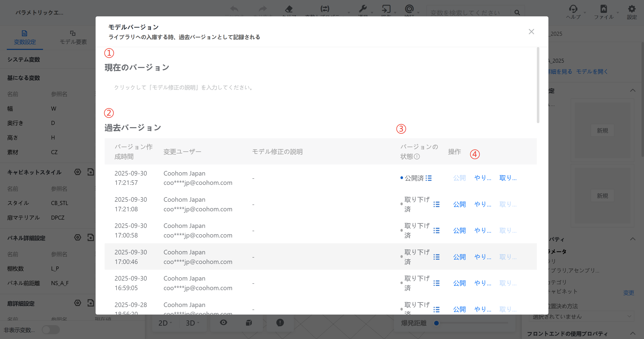Open the 選択されていません dropdown
This screenshot has width=644, height=339.
[x=581, y=316]
